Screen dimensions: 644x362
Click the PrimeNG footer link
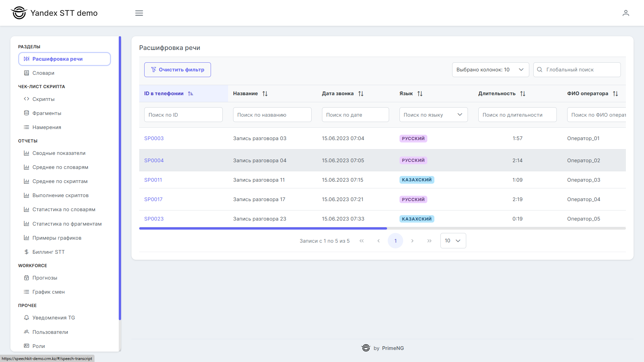(x=393, y=348)
